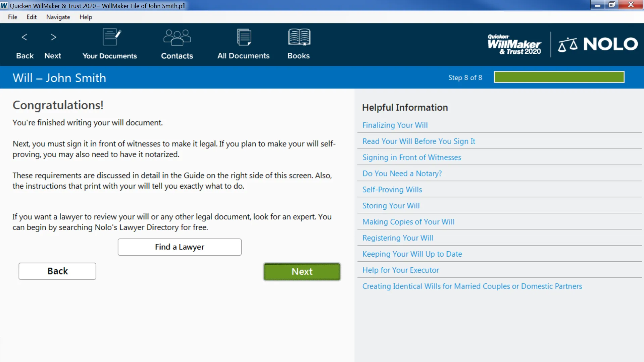
Task: Open the Do You Need a Notary? link
Action: tap(402, 173)
